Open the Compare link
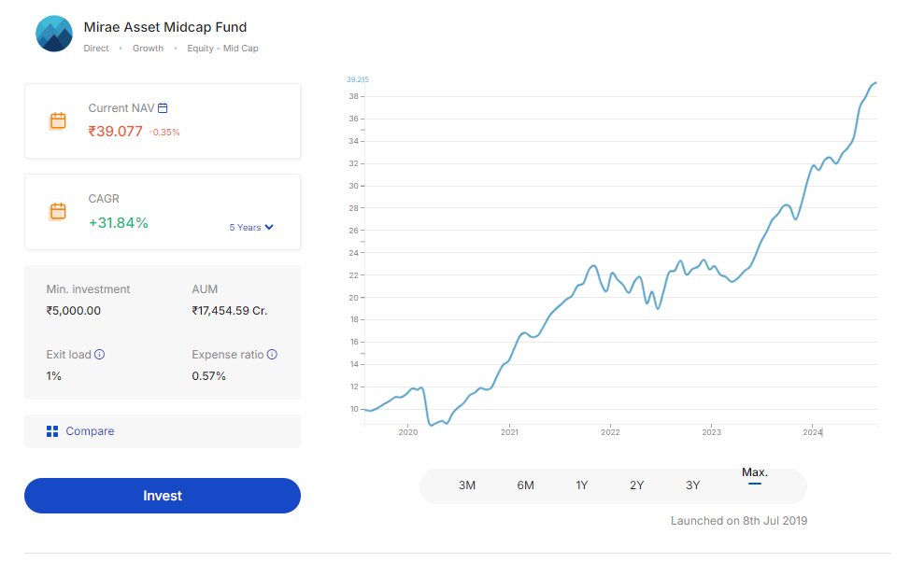Image resolution: width=924 pixels, height=576 pixels. (x=90, y=431)
